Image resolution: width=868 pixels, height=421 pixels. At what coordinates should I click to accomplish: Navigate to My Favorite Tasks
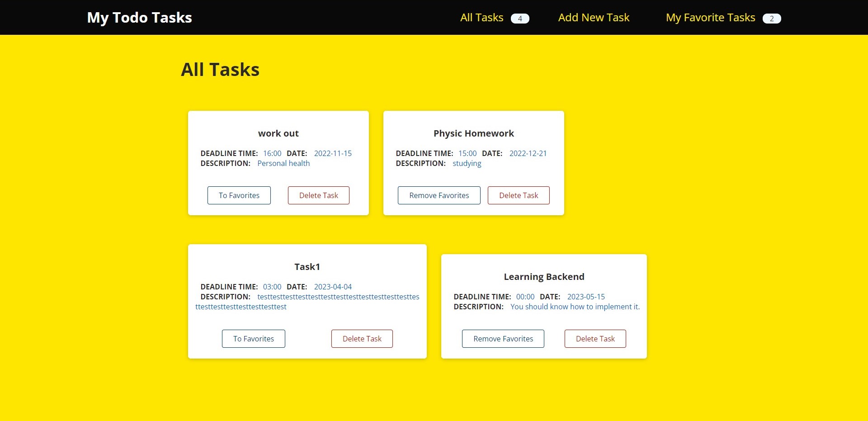point(711,17)
